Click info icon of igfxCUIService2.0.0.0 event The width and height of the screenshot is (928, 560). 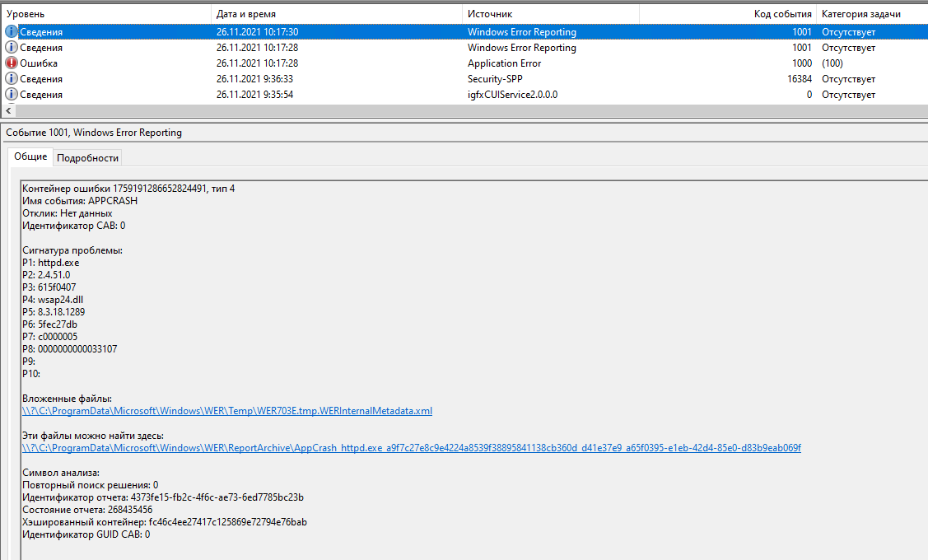[12, 95]
